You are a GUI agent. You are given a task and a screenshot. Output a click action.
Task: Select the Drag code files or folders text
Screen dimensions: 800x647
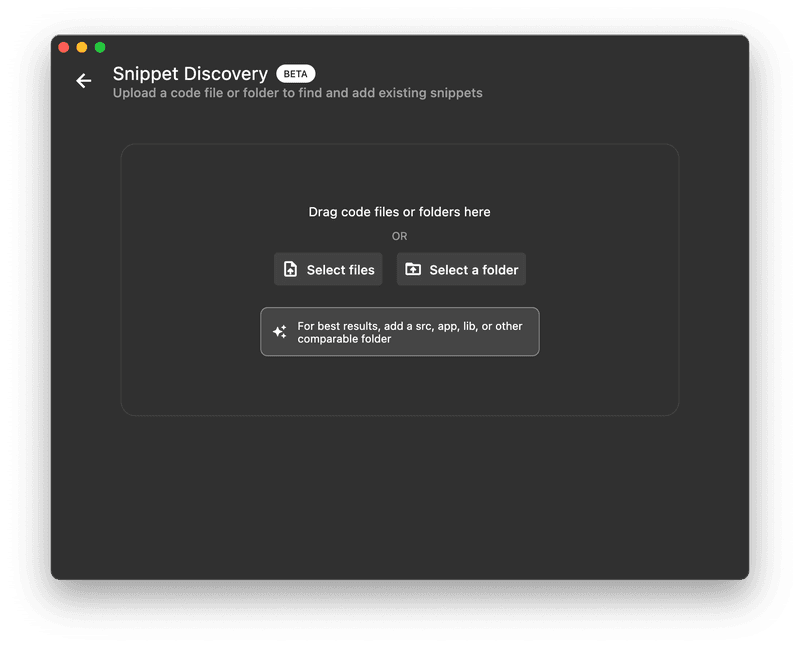[x=400, y=211]
